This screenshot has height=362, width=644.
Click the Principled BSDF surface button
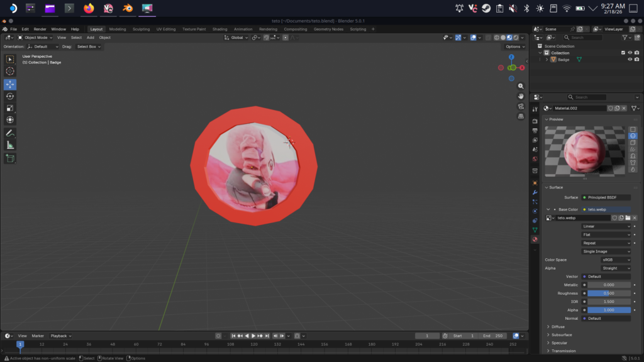[606, 197]
